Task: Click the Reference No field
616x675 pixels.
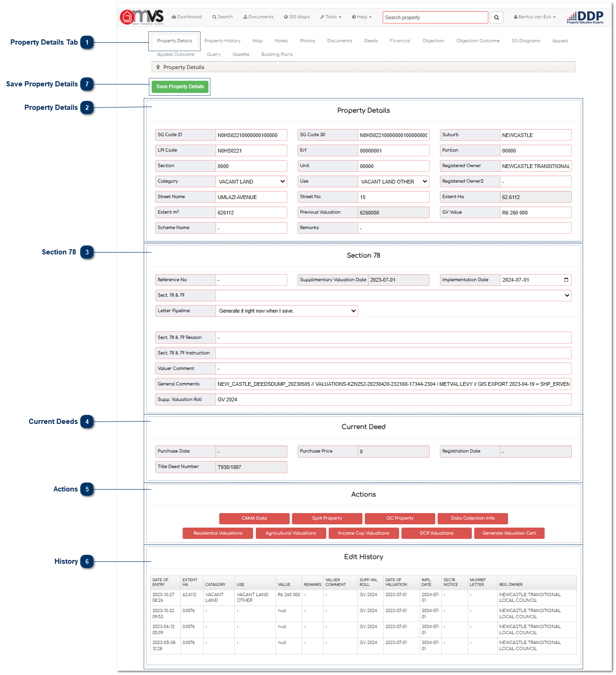Action: coord(251,280)
